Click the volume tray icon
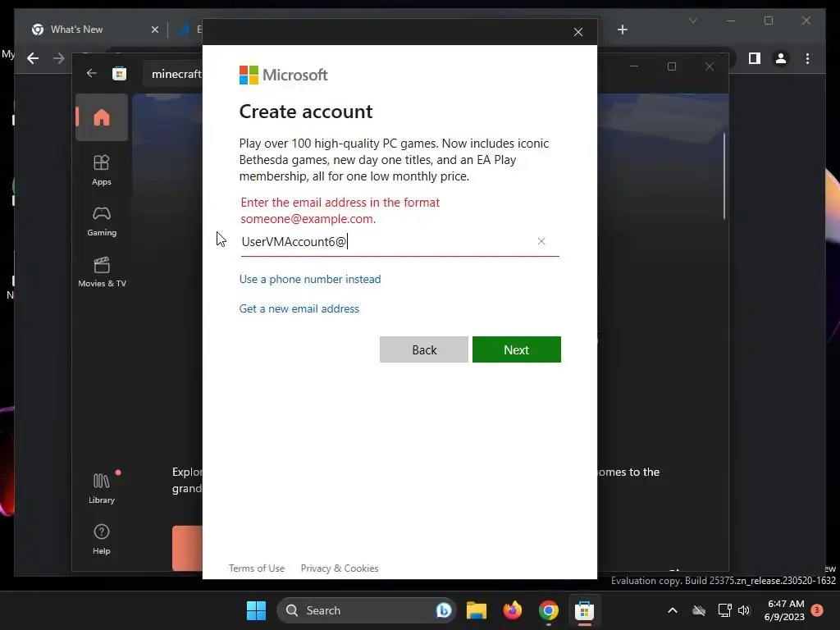This screenshot has height=630, width=840. [x=743, y=610]
